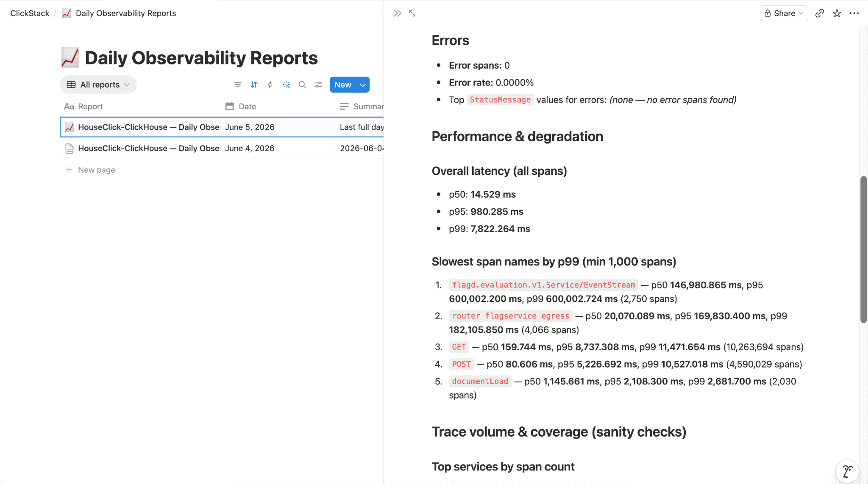
Task: Click the side panel vertical scrollbar
Action: (863, 249)
